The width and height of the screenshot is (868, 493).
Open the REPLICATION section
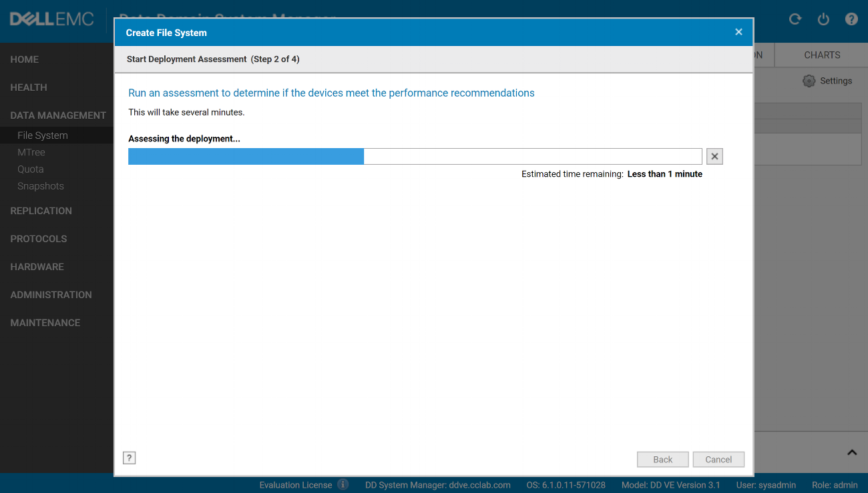41,211
